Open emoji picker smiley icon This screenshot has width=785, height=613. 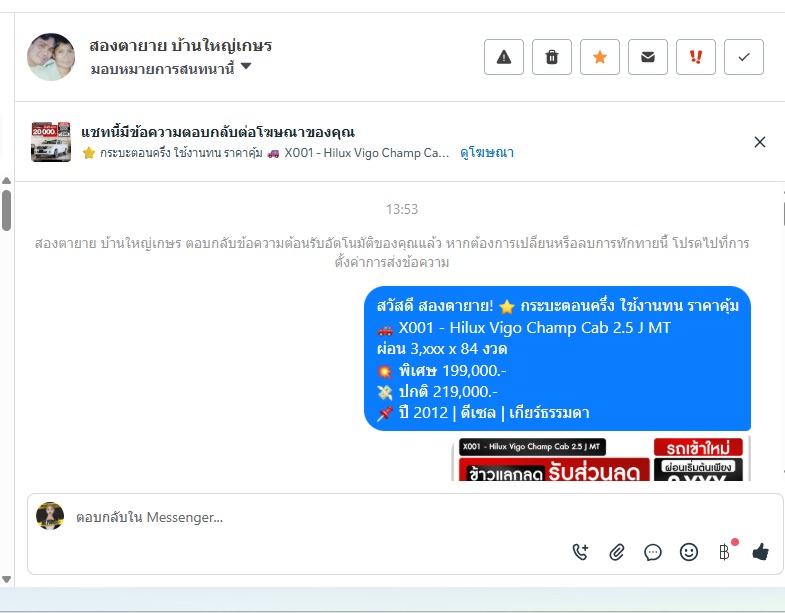click(x=689, y=552)
